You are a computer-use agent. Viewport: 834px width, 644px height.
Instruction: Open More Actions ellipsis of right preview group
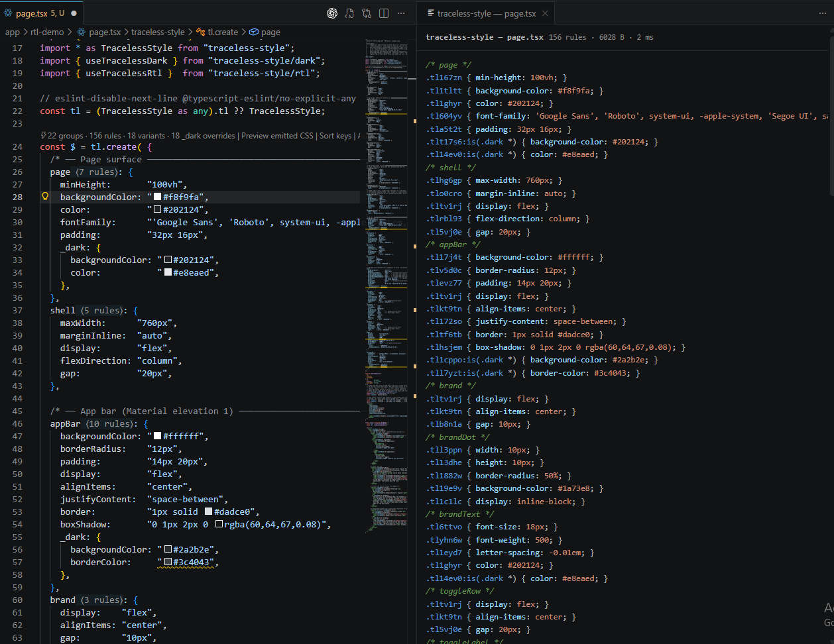[x=823, y=13]
